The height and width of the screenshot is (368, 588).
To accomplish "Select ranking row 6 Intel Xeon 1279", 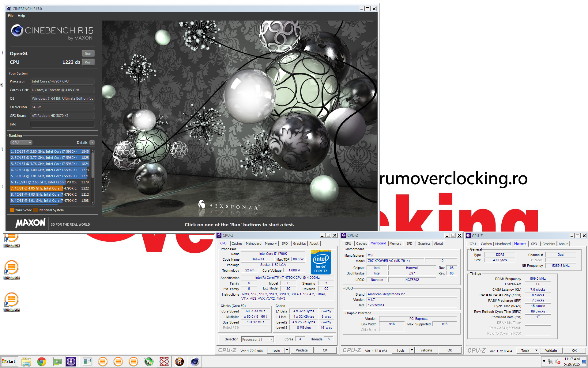I will 50,182.
